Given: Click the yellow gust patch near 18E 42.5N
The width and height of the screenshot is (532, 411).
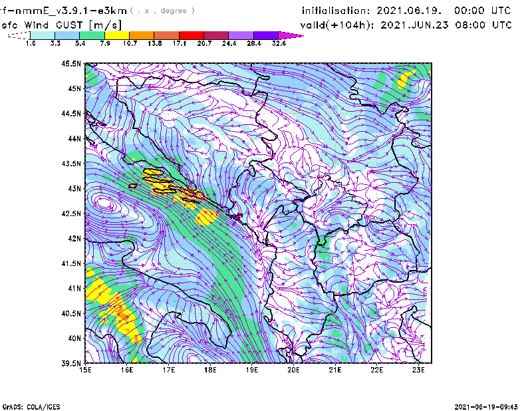Looking at the screenshot, I should (x=206, y=217).
